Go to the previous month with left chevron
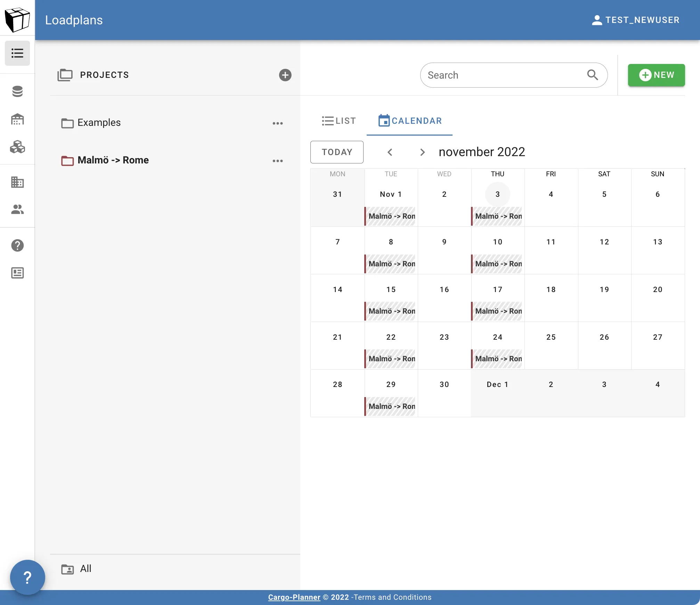 click(390, 152)
